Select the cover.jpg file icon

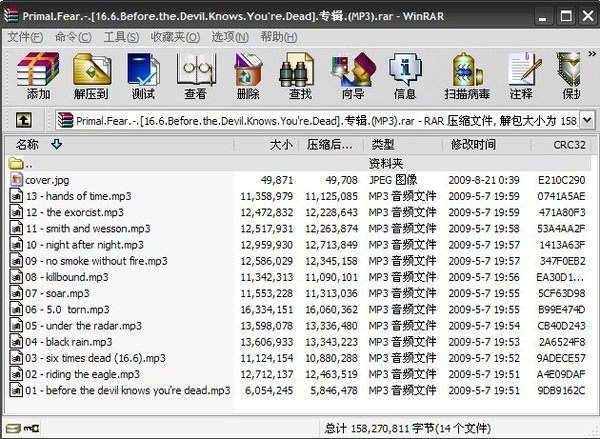(16, 180)
